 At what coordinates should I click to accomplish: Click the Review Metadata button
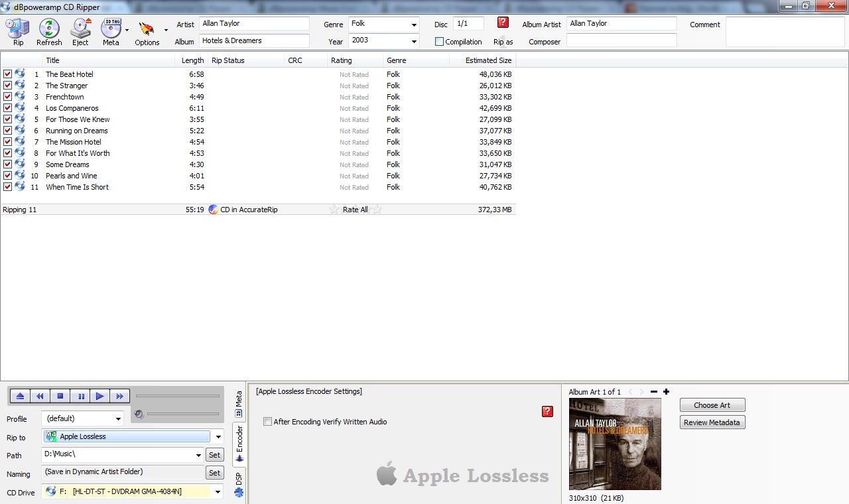(712, 422)
